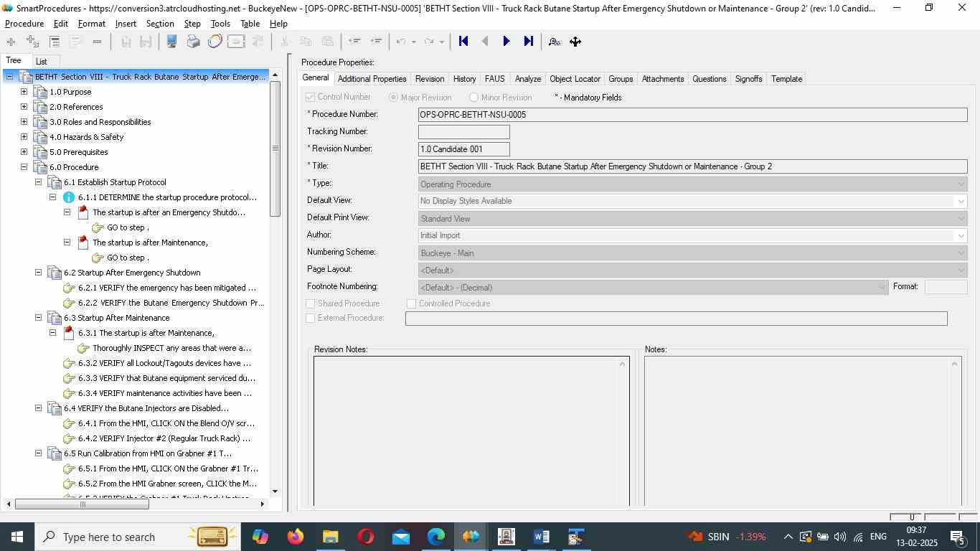980x551 pixels.
Task: Toggle the Controlled Procedure checkbox
Action: 412,303
